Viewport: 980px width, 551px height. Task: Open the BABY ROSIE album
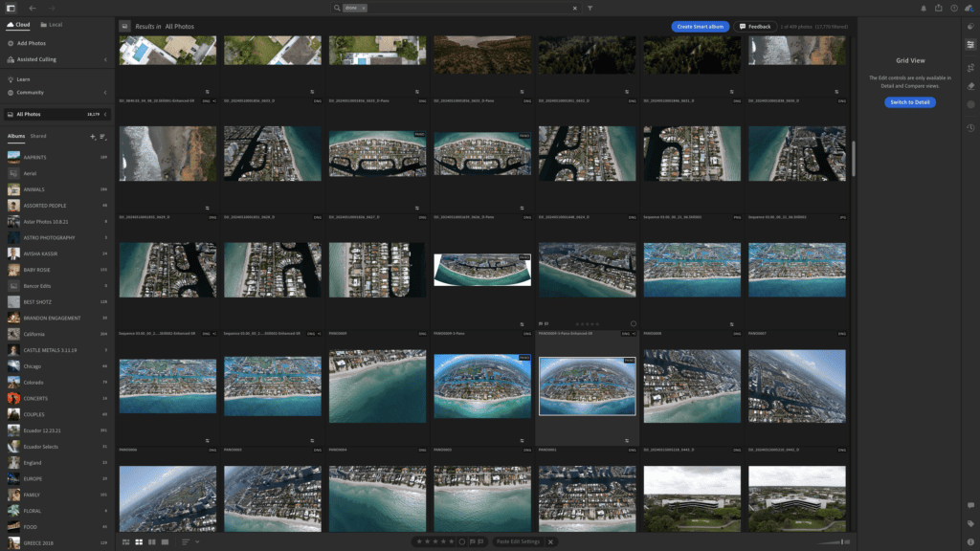pyautogui.click(x=56, y=270)
